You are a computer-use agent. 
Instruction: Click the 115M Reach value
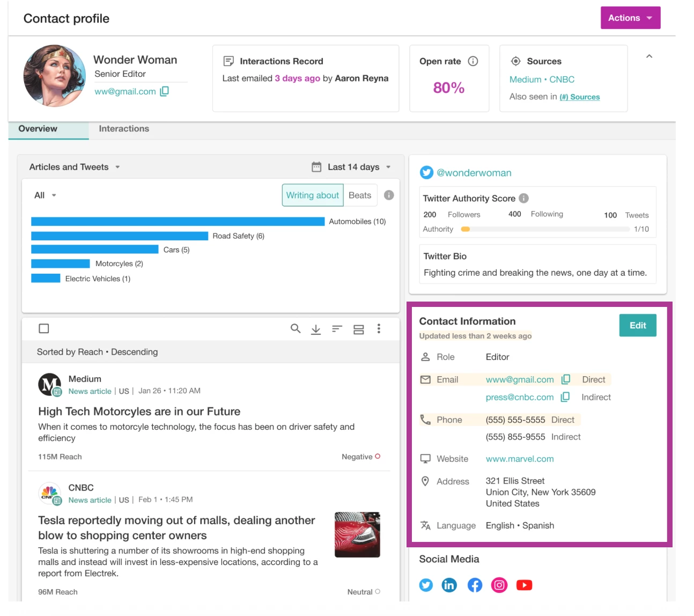pos(60,457)
